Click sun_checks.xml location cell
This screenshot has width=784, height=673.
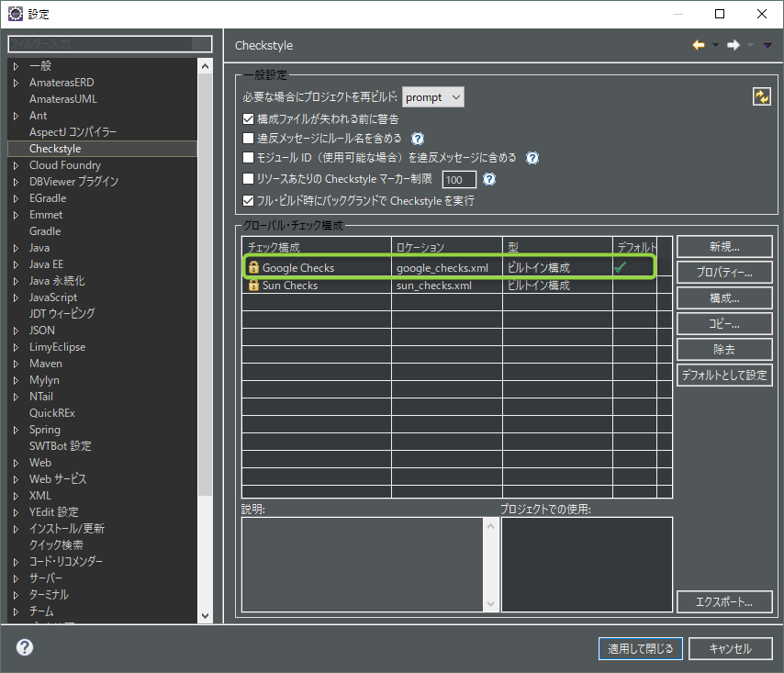tap(446, 286)
